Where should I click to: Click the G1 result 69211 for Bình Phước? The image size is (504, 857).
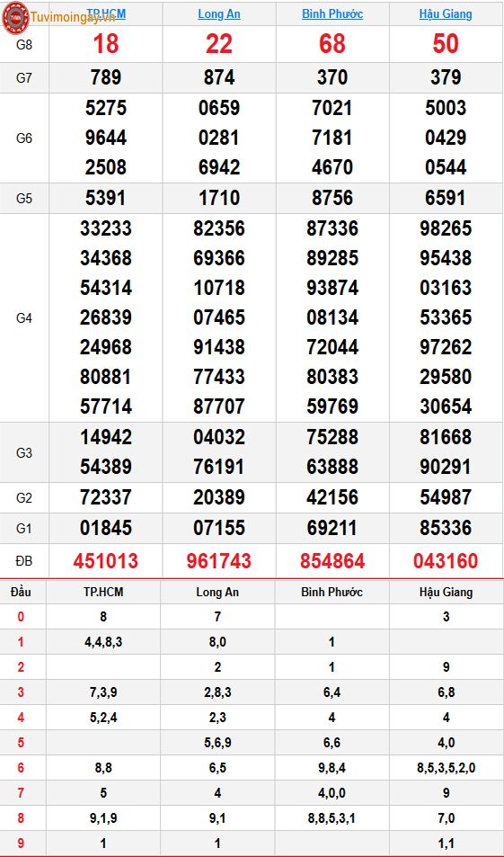point(332,528)
